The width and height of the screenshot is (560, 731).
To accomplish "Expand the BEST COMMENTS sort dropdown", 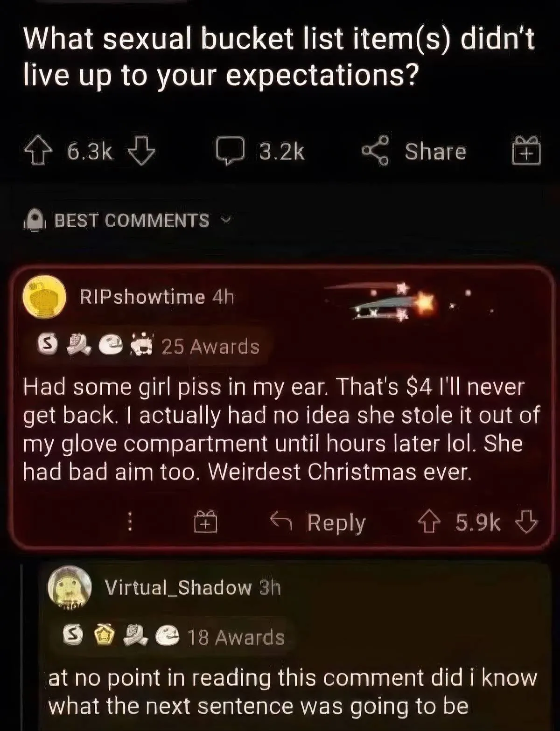I will [x=127, y=220].
